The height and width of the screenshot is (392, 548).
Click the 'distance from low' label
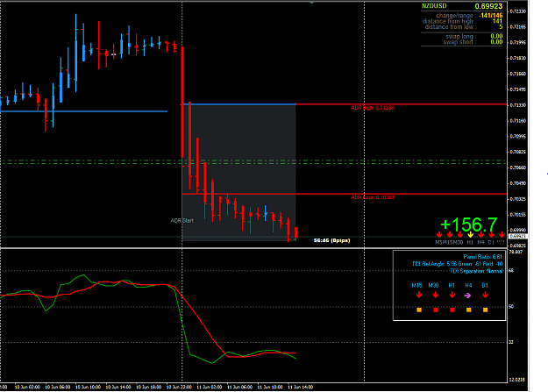click(449, 27)
